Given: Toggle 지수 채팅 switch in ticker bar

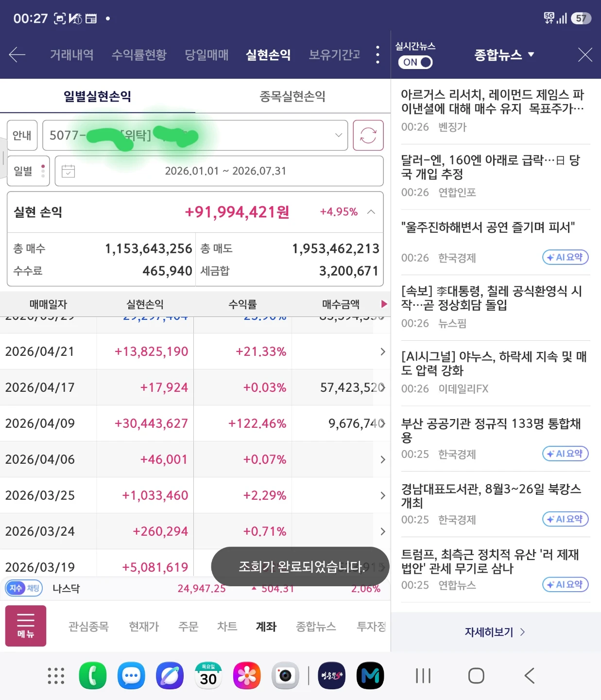Looking at the screenshot, I should pos(24,588).
